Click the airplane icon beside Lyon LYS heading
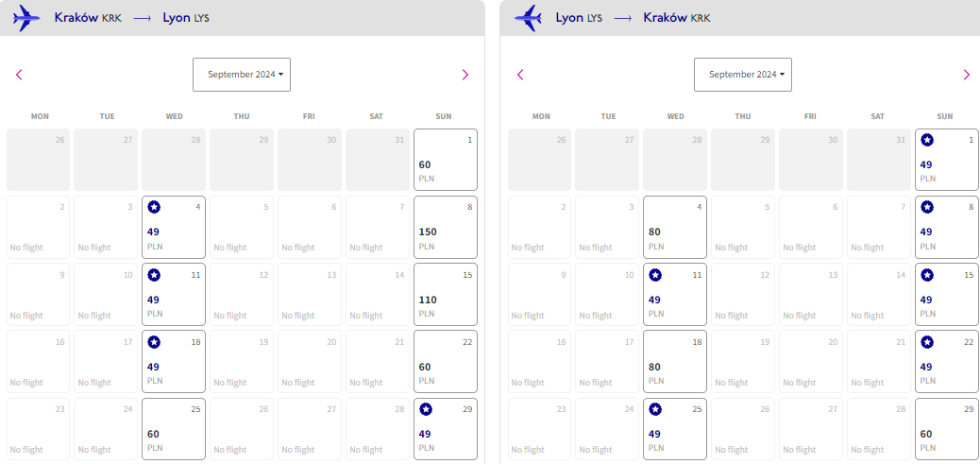 [528, 18]
